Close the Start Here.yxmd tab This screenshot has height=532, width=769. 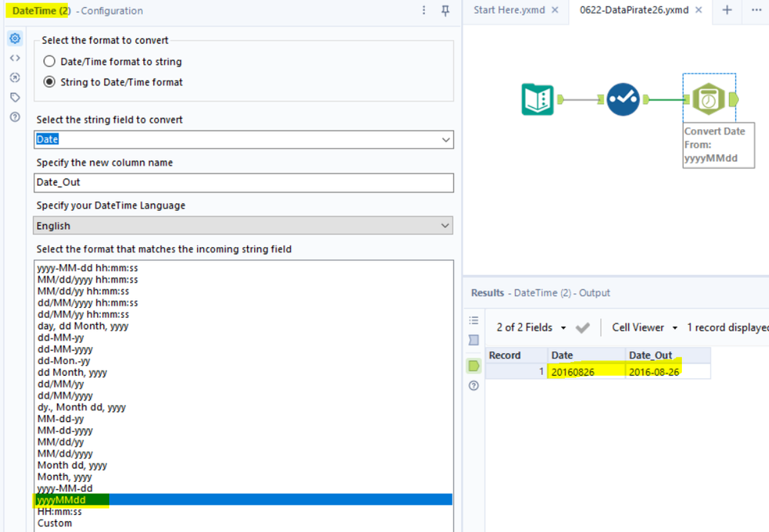point(555,10)
